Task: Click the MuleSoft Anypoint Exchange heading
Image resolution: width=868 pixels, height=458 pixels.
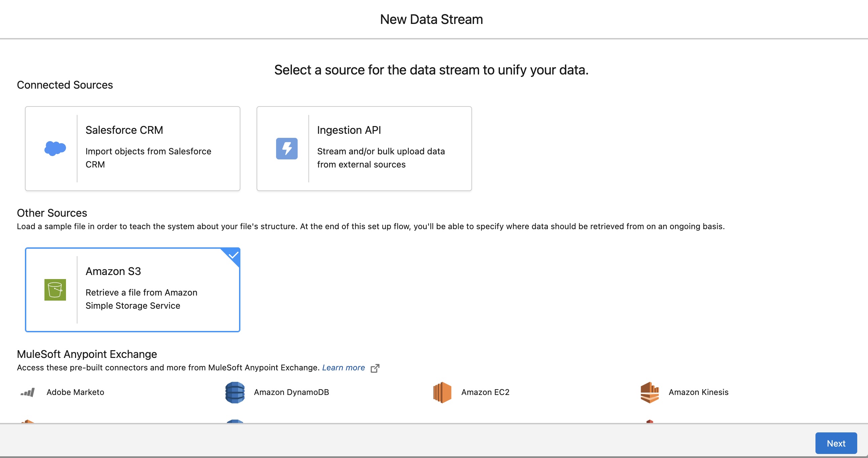Action: pos(87,354)
